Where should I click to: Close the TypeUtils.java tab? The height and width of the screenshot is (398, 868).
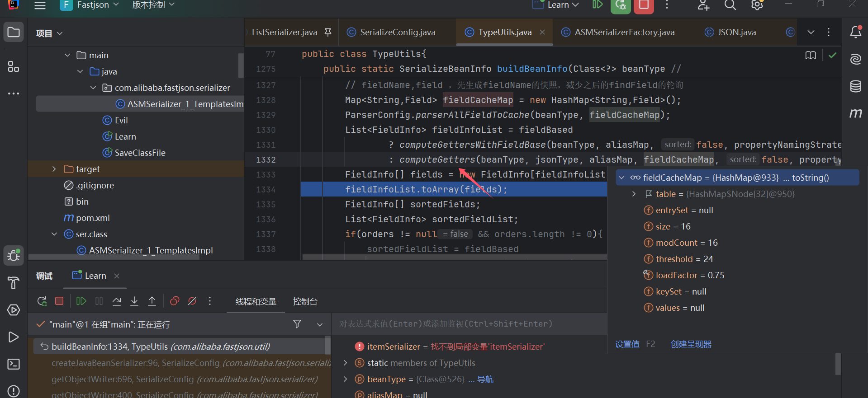point(542,32)
